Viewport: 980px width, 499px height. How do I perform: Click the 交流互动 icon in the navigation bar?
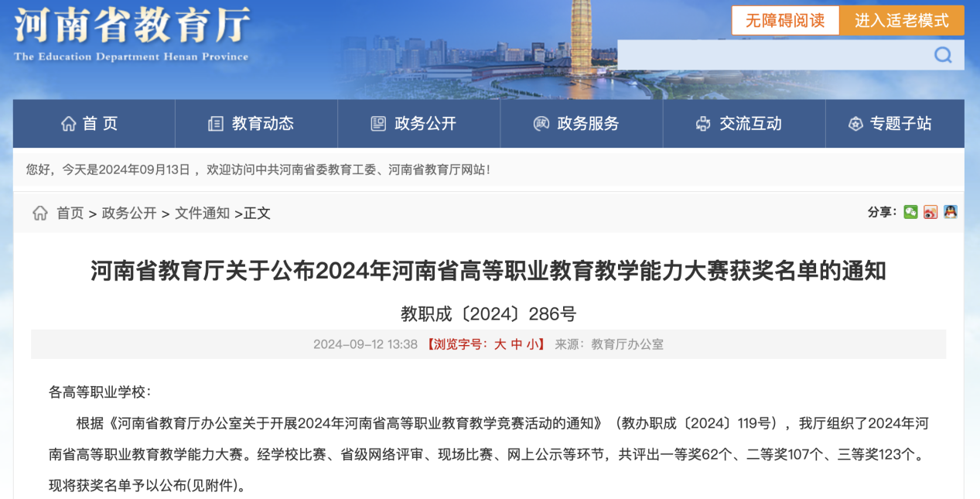click(703, 124)
